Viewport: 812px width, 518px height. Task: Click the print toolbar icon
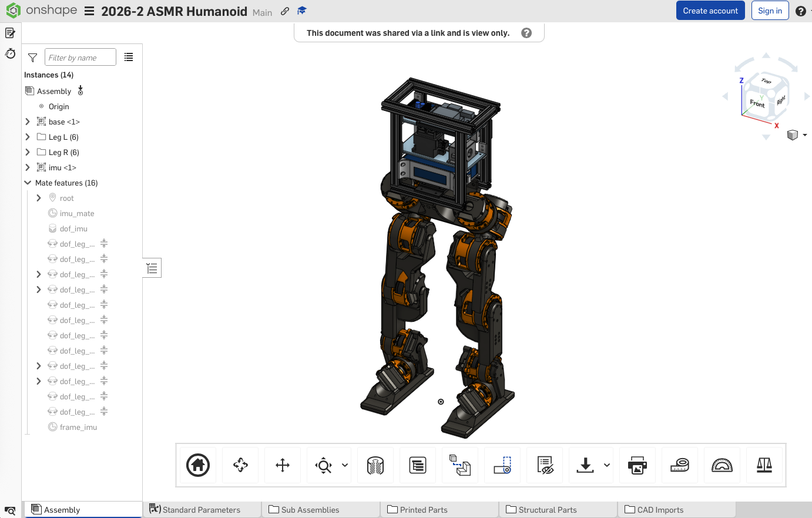[x=637, y=465]
